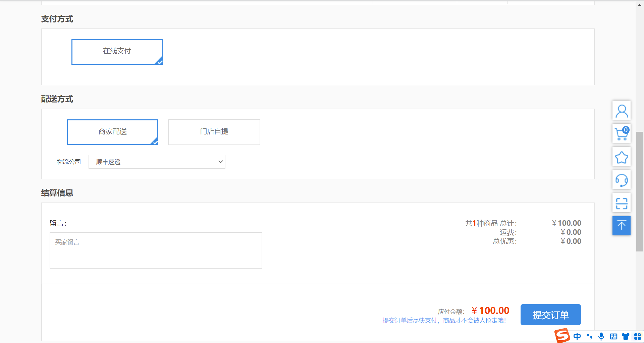
Task: Click the favorites star icon
Action: point(622,157)
